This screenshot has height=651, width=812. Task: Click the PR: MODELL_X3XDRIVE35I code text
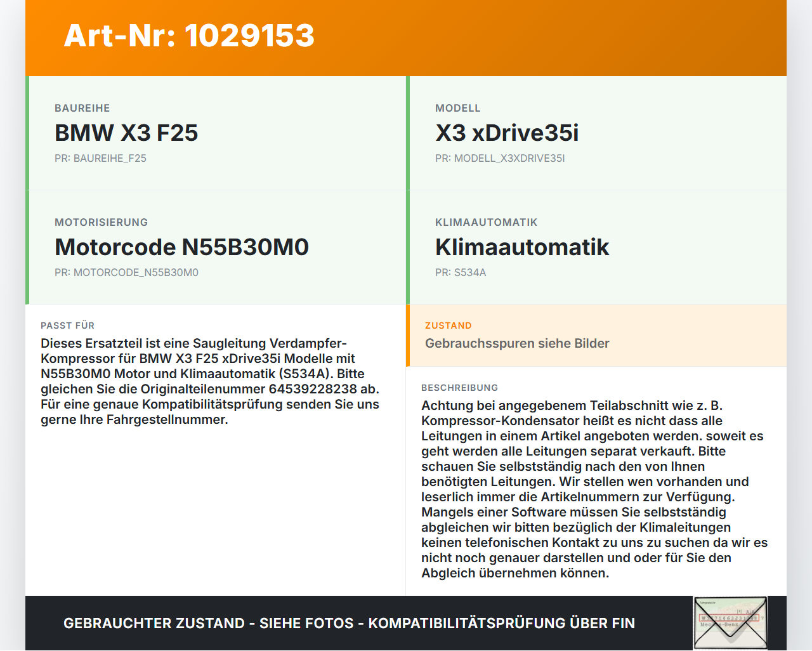[x=500, y=158]
